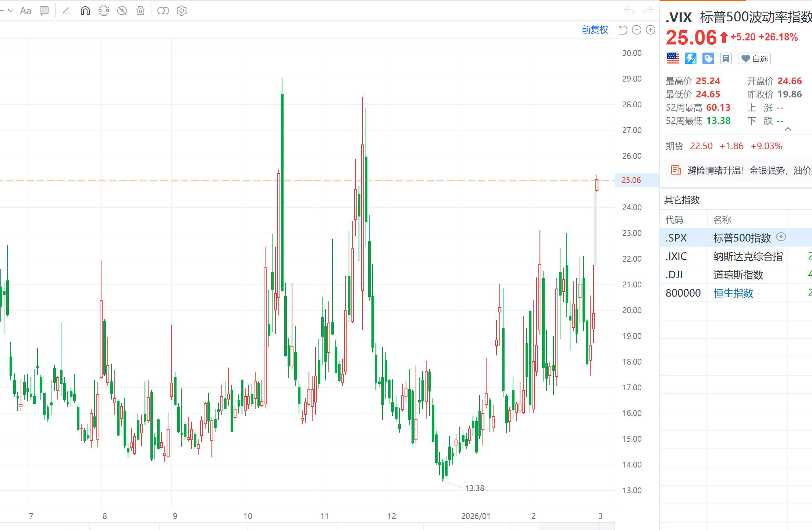
Task: Collapse quote details with chevron arrow
Action: pyautogui.click(x=788, y=129)
